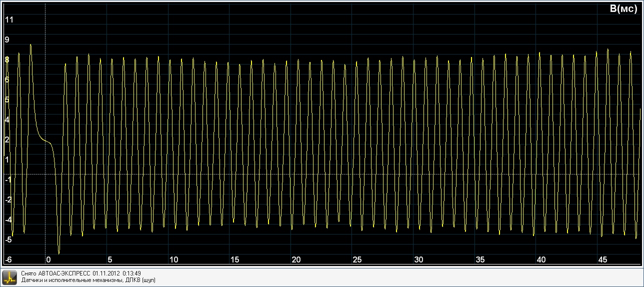The width and height of the screenshot is (644, 287).
Task: Click the 45 ms tick on time axis
Action: [602, 260]
